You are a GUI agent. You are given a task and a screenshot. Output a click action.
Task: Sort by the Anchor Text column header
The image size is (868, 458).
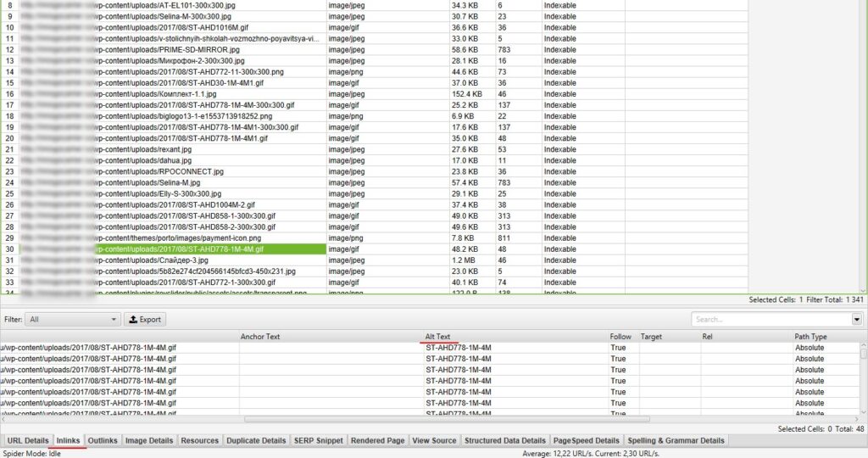[x=259, y=337]
